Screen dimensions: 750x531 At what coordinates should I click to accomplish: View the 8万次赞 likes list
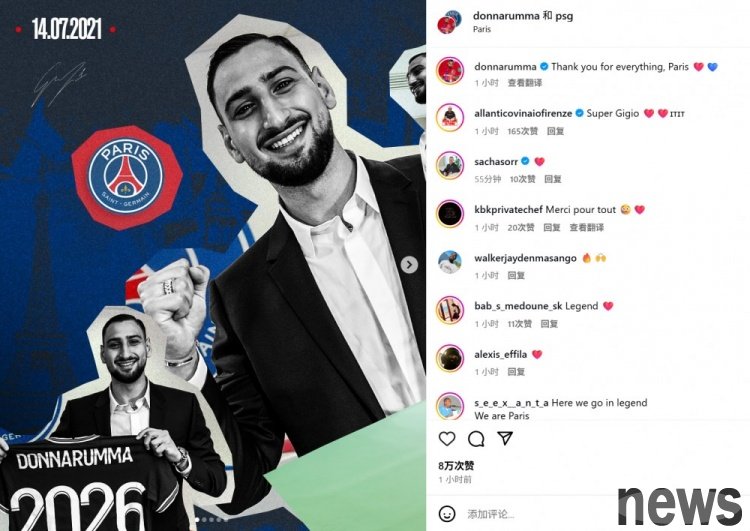tap(456, 465)
